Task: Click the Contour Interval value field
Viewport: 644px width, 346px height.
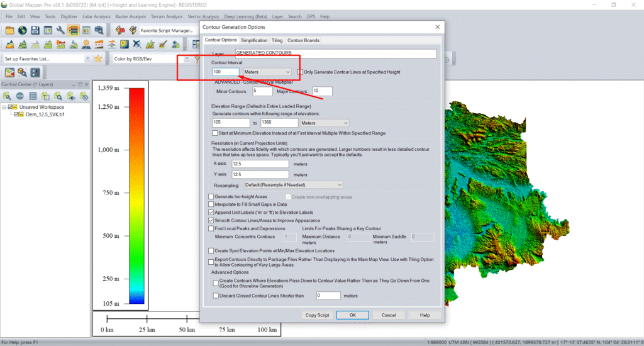Action: (x=226, y=72)
